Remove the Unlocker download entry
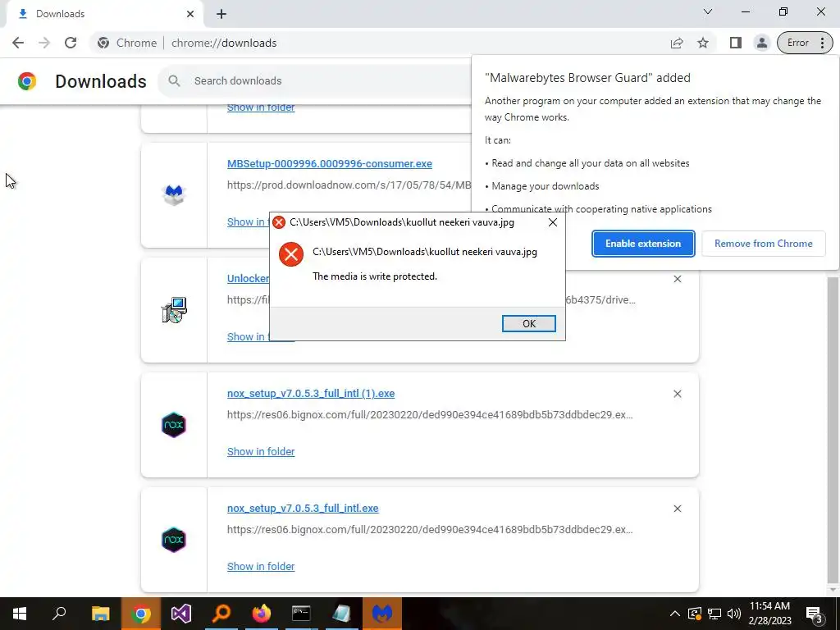840x630 pixels. coord(677,279)
